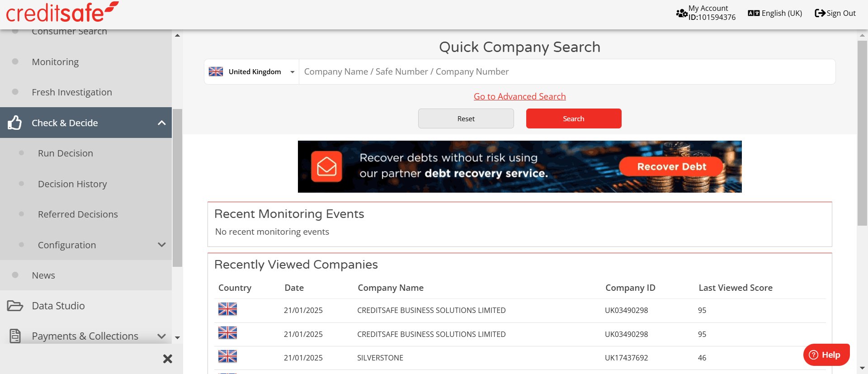Click the Data Studio folder icon
Viewport: 868px width, 374px height.
pos(15,306)
